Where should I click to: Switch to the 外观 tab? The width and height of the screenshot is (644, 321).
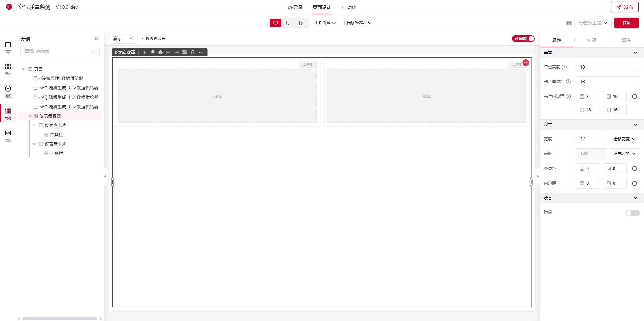[591, 40]
